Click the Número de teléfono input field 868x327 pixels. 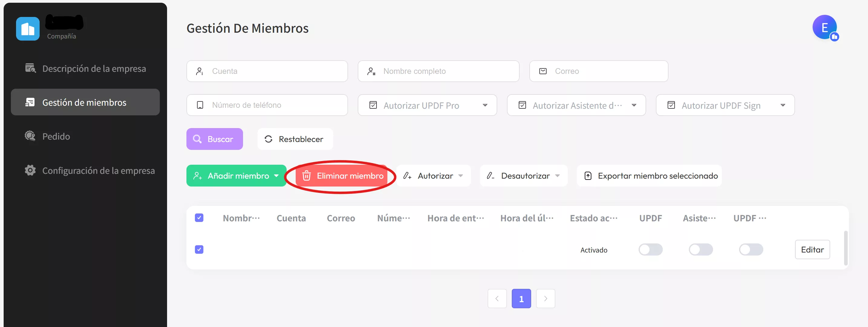267,105
